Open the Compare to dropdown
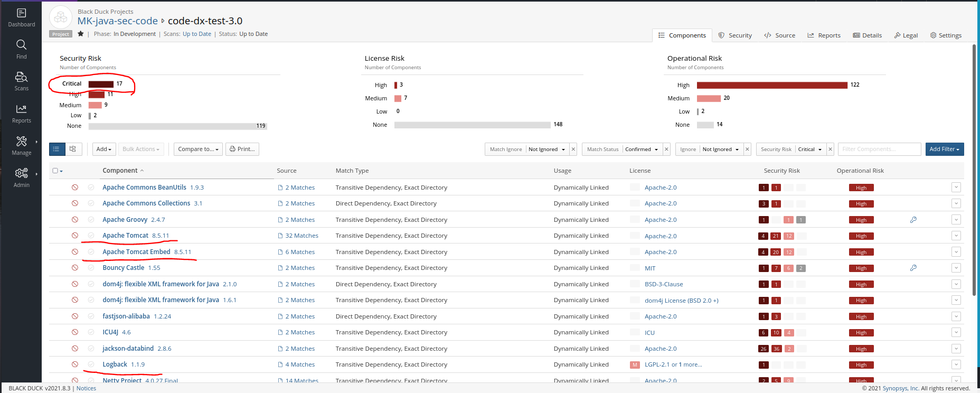This screenshot has height=393, width=980. [198, 149]
